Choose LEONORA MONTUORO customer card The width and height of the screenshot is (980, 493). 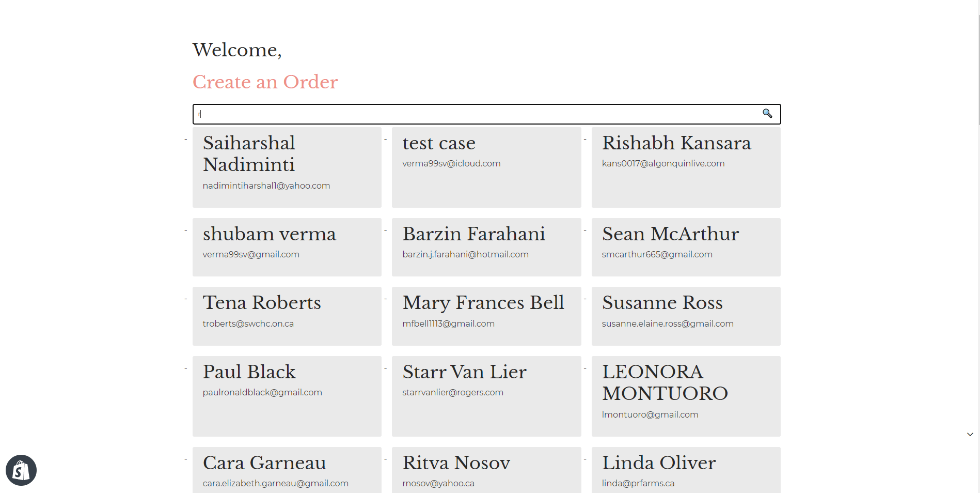686,396
